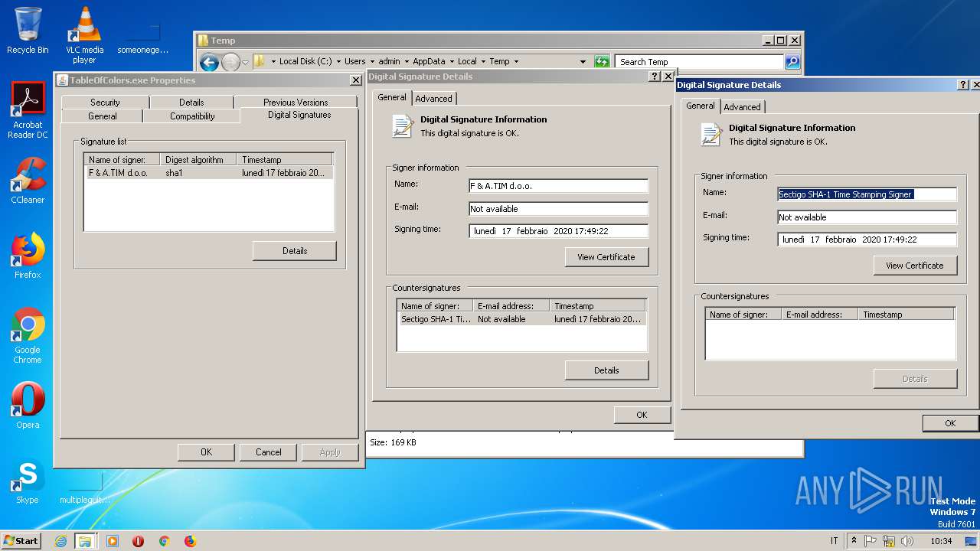Screen dimensions: 980x551
Task: Click the Name of signer column header in Signature list
Action: click(122, 160)
